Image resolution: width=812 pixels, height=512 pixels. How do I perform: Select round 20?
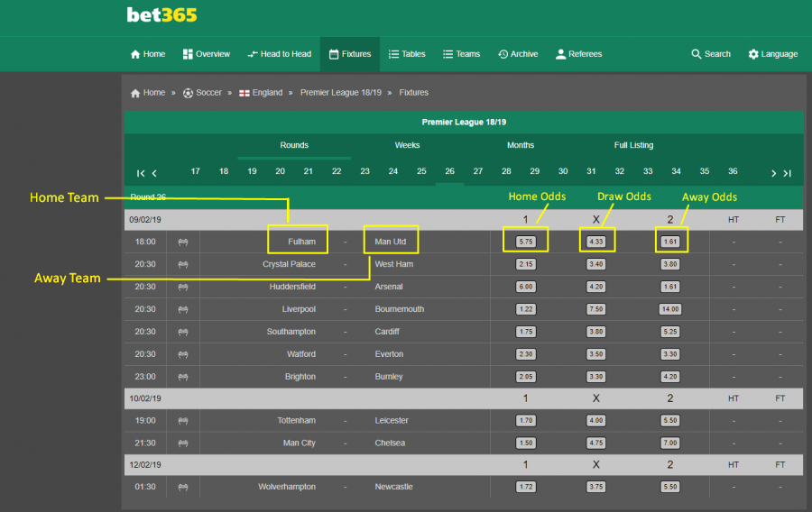pyautogui.click(x=281, y=171)
